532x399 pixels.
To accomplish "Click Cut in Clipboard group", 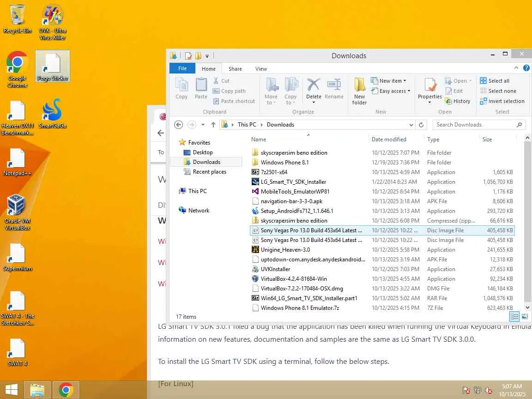I will (221, 81).
